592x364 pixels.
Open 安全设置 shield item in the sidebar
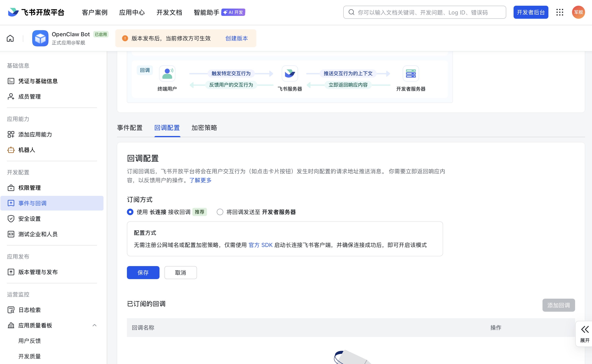(x=29, y=219)
